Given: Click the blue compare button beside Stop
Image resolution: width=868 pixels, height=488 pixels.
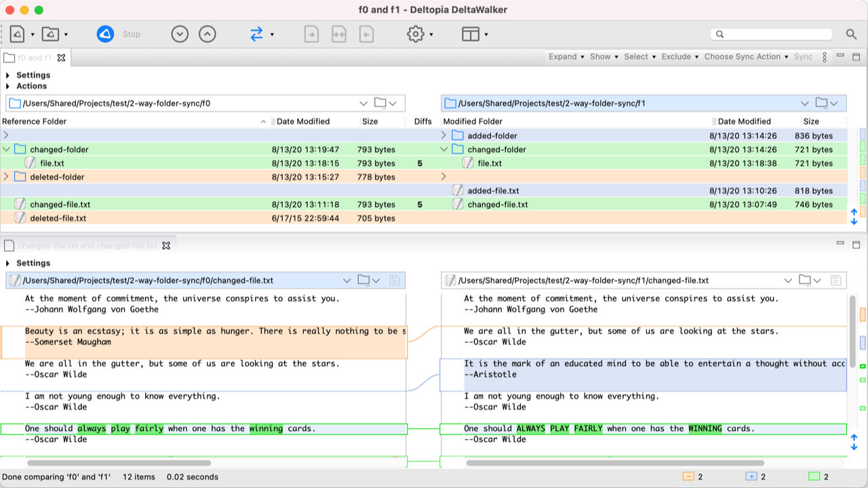Looking at the screenshot, I should (105, 34).
